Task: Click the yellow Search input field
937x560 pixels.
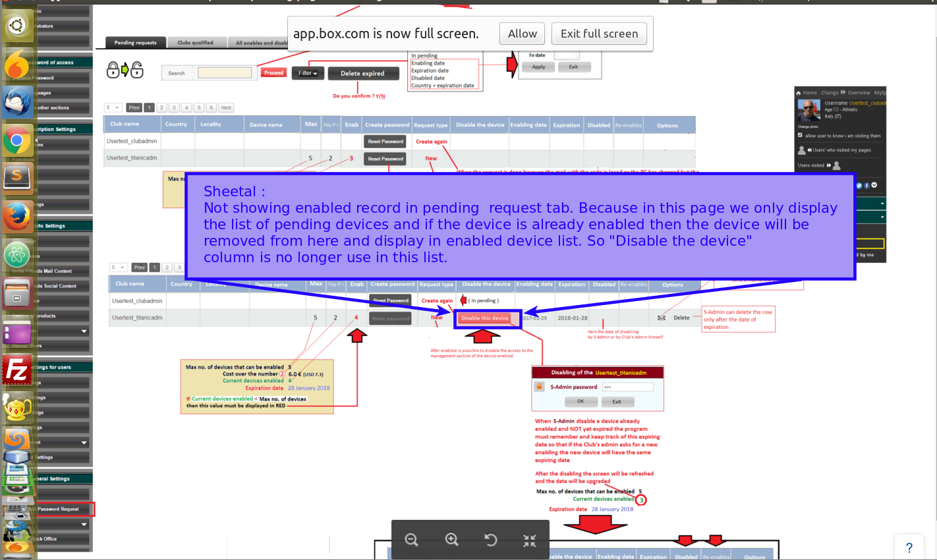Action: (225, 73)
